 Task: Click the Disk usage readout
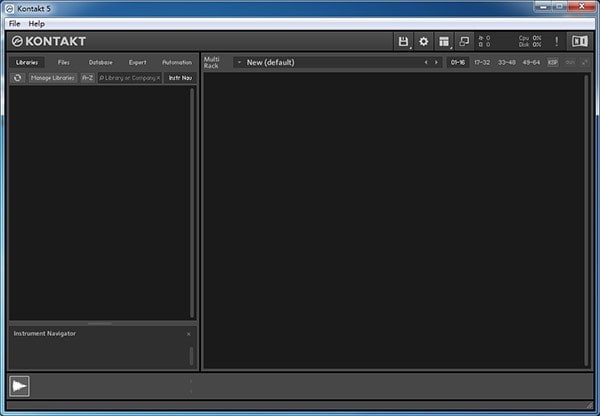click(x=530, y=45)
